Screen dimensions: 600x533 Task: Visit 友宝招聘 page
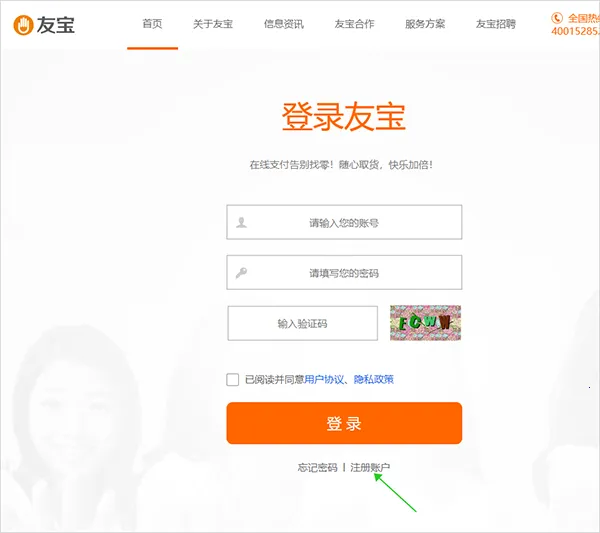496,24
